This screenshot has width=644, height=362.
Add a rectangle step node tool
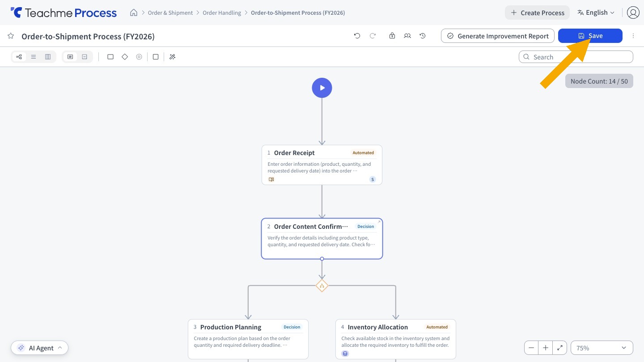[x=110, y=57]
